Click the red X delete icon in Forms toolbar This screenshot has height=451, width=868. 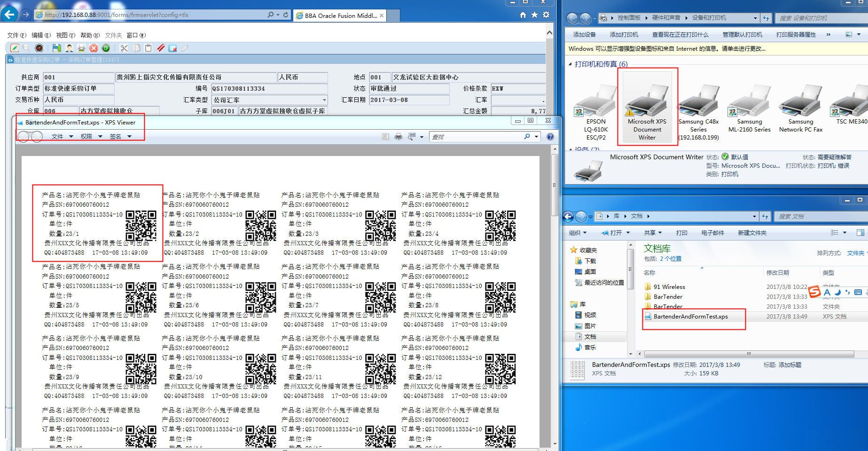click(x=94, y=48)
